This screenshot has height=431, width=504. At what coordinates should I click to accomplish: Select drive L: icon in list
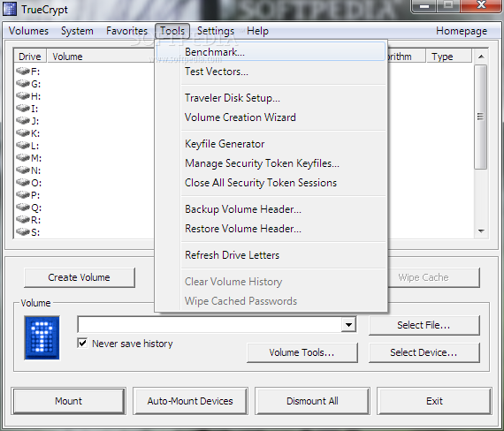point(22,145)
